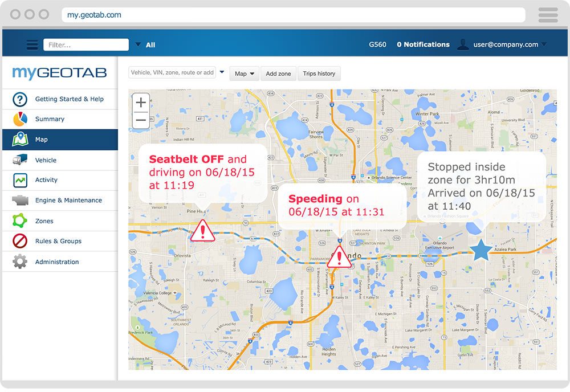The width and height of the screenshot is (570, 392).
Task: Click the Vehicle, VIN, zone search field
Action: click(x=172, y=72)
